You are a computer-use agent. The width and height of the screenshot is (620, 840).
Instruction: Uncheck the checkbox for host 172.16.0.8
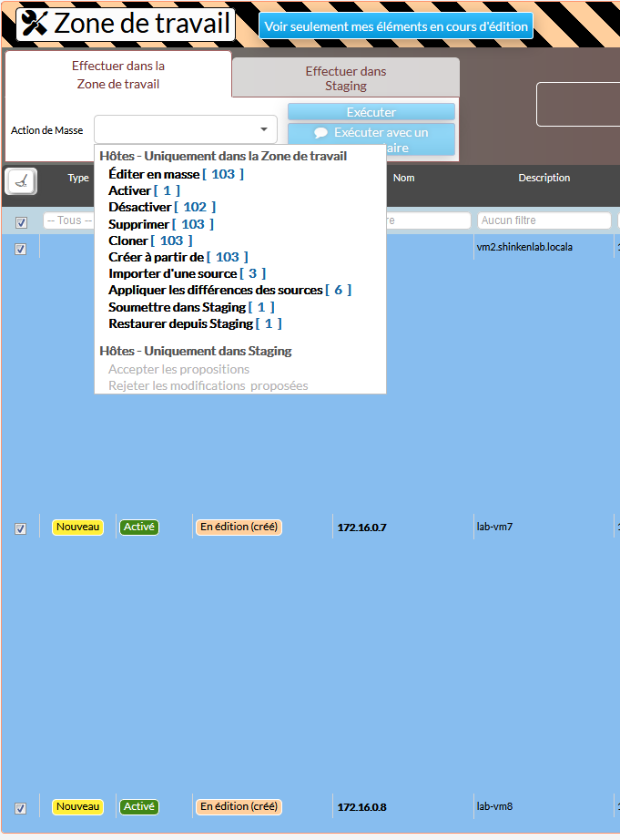point(21,808)
